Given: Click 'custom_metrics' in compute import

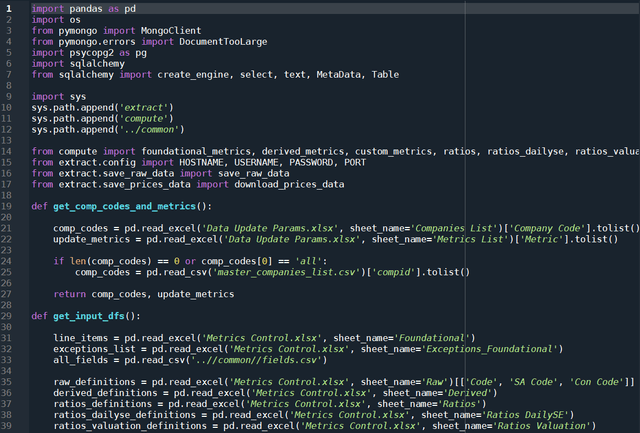Looking at the screenshot, I should 393,151.
